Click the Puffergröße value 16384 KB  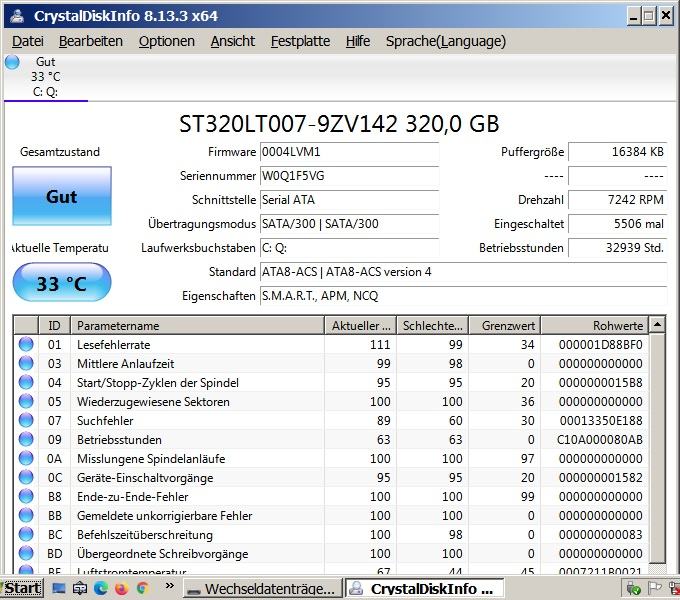click(618, 152)
